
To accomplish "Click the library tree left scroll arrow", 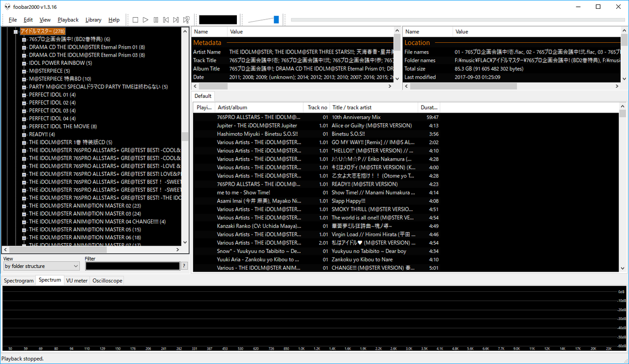I will (x=5, y=250).
